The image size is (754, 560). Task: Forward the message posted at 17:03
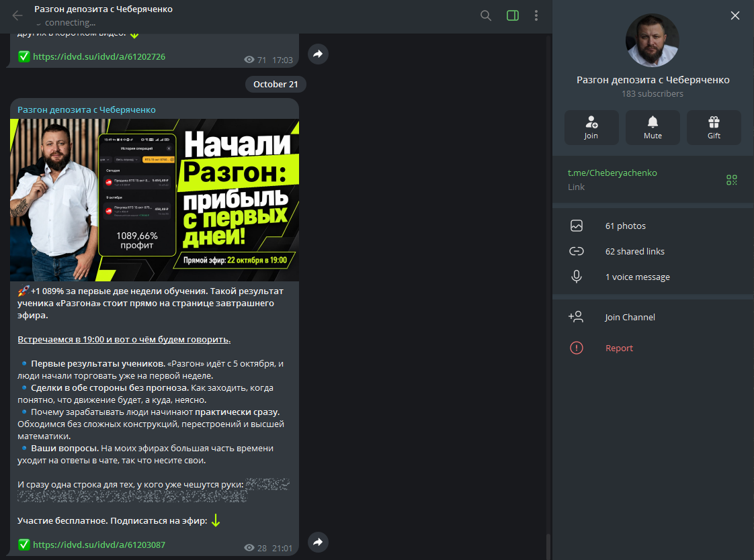pyautogui.click(x=318, y=54)
